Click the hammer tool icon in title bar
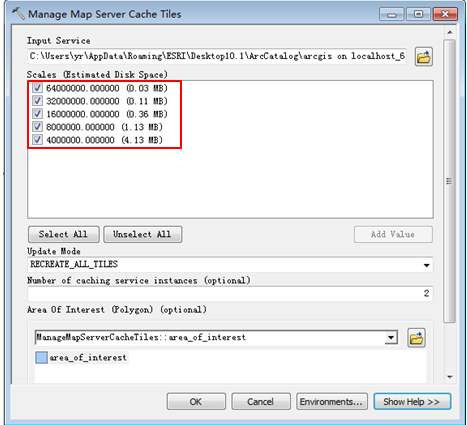This screenshot has height=425, width=467. coord(18,14)
